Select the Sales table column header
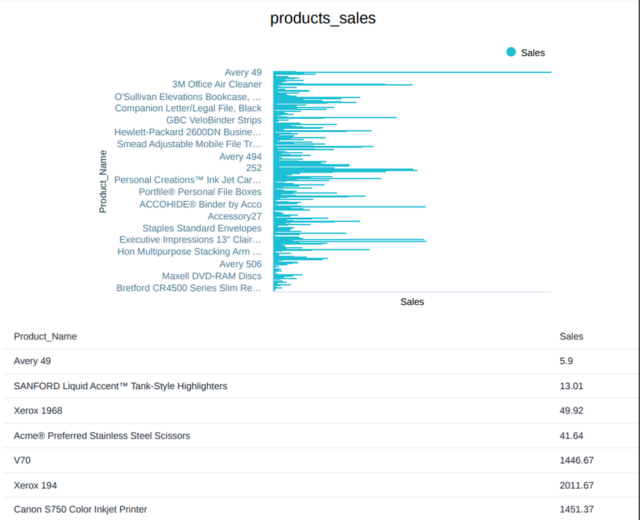 571,336
